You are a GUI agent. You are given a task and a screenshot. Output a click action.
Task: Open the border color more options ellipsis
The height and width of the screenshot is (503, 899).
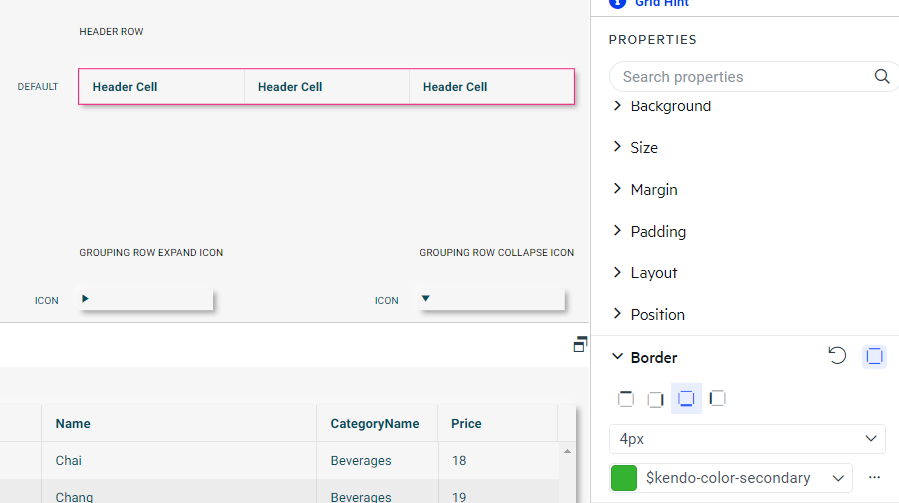[874, 478]
